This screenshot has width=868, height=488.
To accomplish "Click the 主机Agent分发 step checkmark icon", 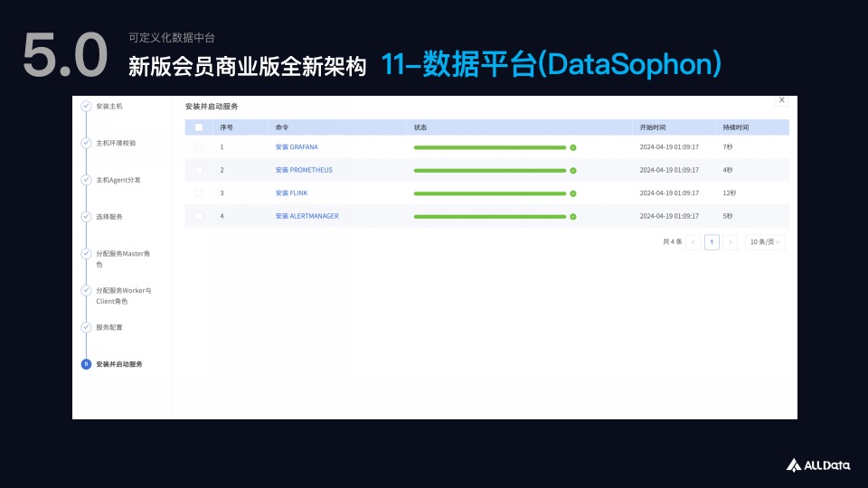I will (x=86, y=180).
